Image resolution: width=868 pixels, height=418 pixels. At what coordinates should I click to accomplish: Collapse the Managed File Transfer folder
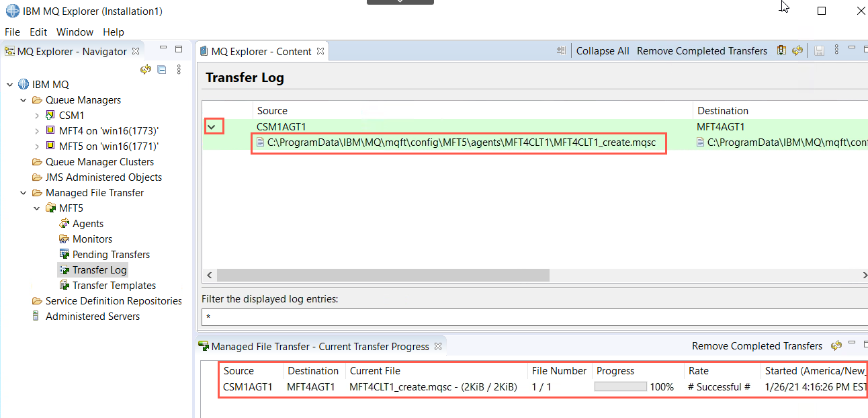coord(24,193)
